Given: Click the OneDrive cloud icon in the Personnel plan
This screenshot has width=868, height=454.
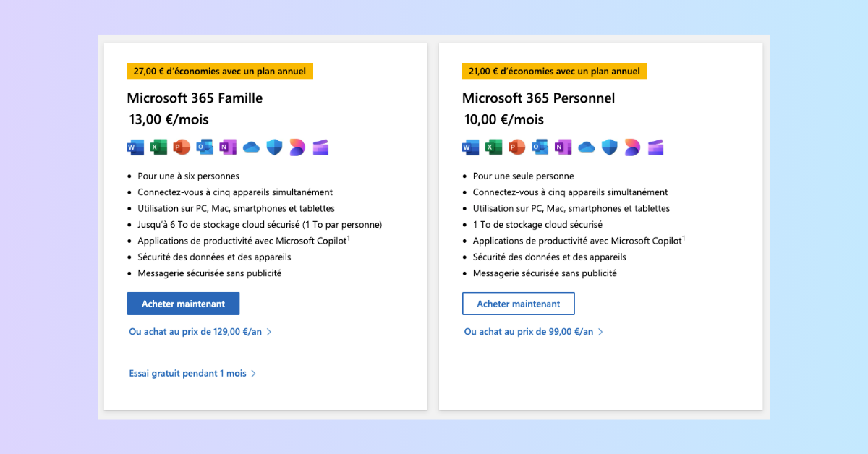Looking at the screenshot, I should 587,147.
